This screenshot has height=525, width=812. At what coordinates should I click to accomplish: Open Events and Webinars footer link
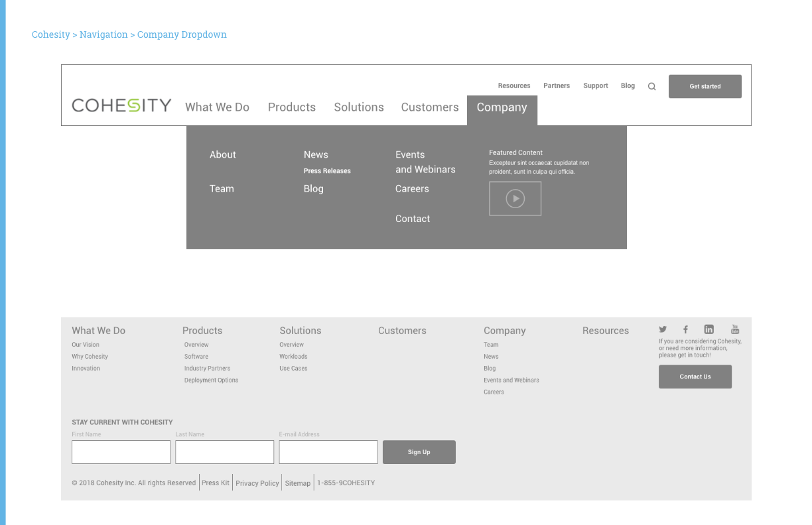pyautogui.click(x=511, y=380)
